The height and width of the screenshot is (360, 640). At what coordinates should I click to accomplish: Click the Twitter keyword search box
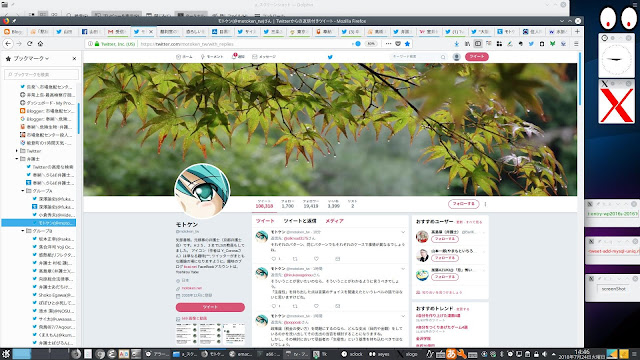pos(418,57)
